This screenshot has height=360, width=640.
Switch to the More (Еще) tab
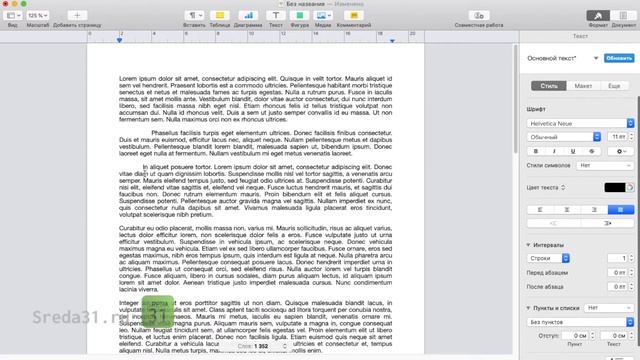[x=614, y=86]
